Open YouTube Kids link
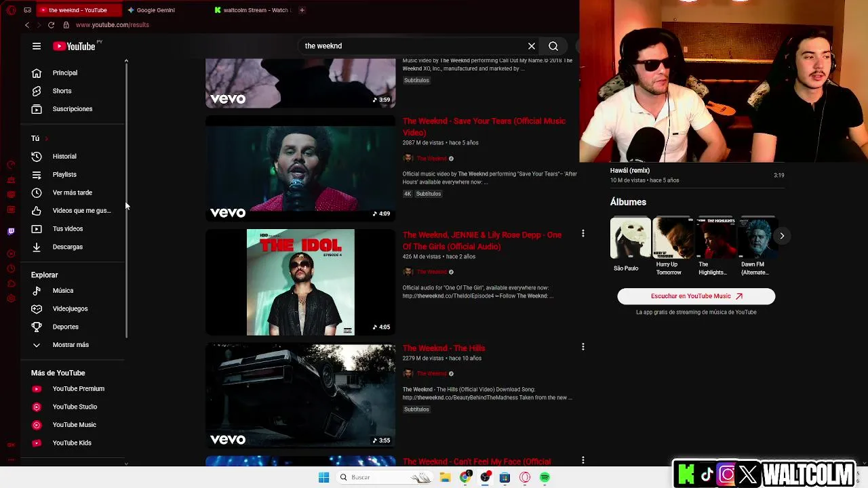The height and width of the screenshot is (488, 868). click(x=72, y=443)
